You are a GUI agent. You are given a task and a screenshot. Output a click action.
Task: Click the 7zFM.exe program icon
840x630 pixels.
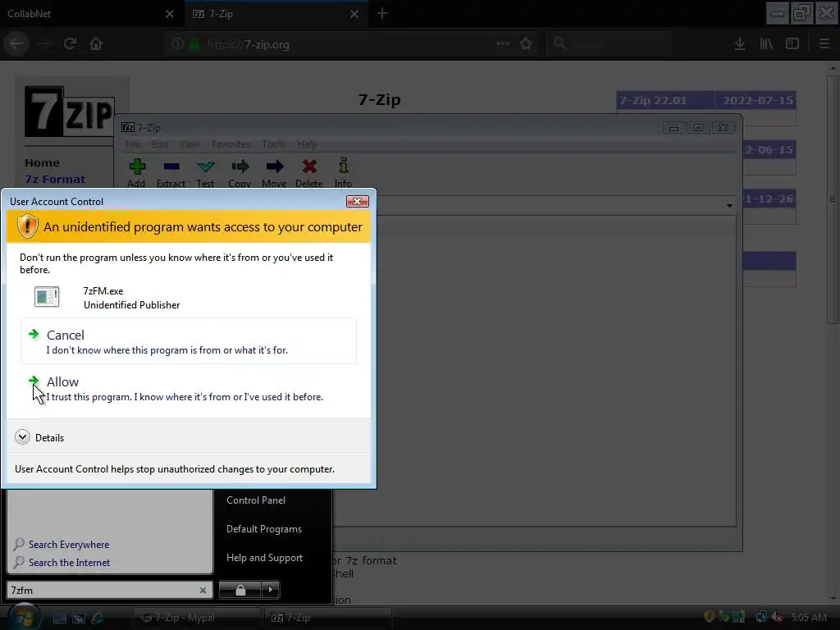click(47, 297)
